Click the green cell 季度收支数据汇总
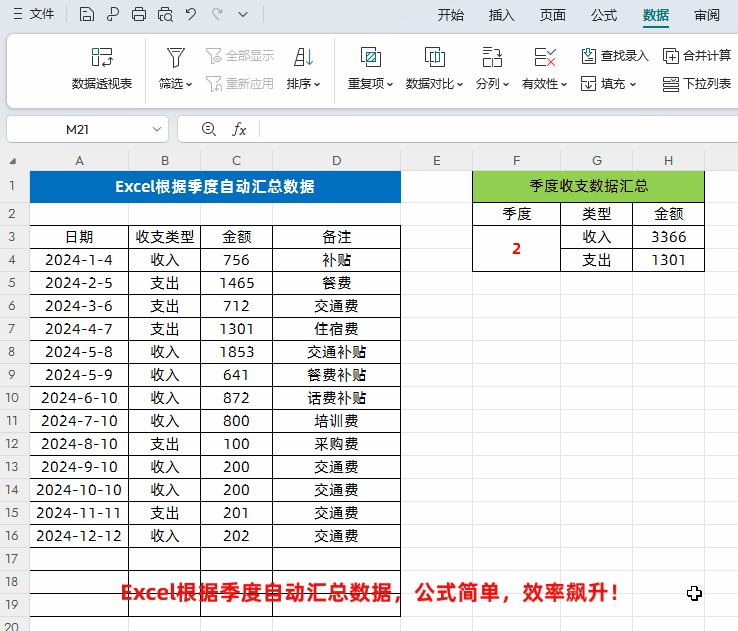Viewport: 738px width, 631px height. pyautogui.click(x=588, y=186)
